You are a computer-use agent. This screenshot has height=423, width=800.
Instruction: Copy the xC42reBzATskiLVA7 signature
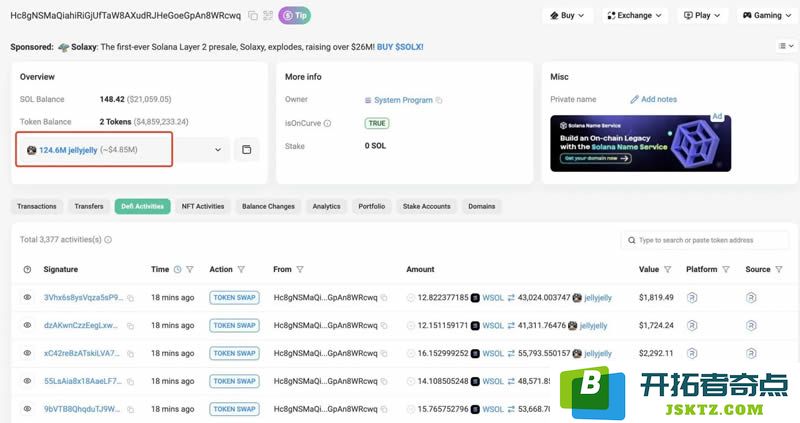click(x=131, y=354)
